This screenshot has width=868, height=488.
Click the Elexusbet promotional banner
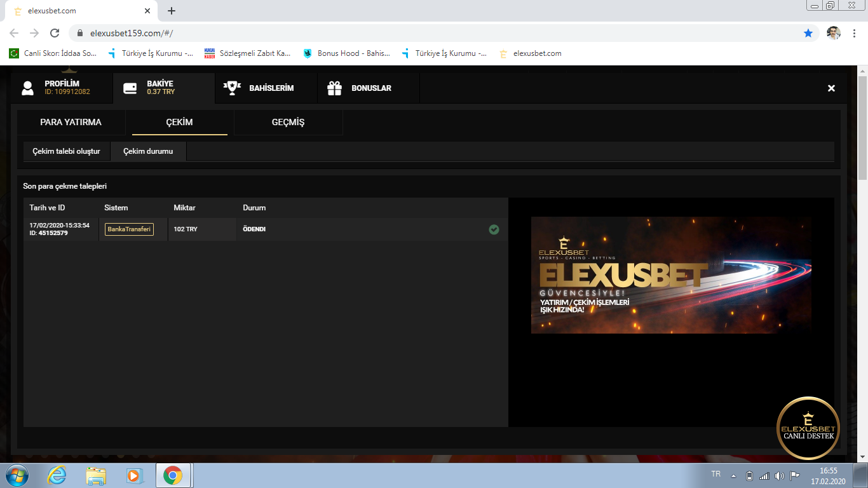(x=671, y=275)
